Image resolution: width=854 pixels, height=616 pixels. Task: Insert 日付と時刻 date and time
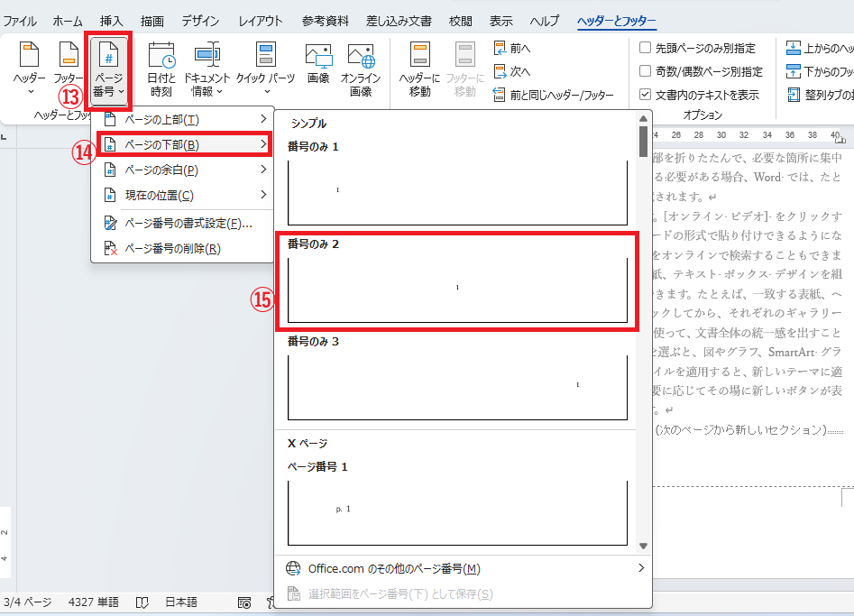tap(161, 69)
